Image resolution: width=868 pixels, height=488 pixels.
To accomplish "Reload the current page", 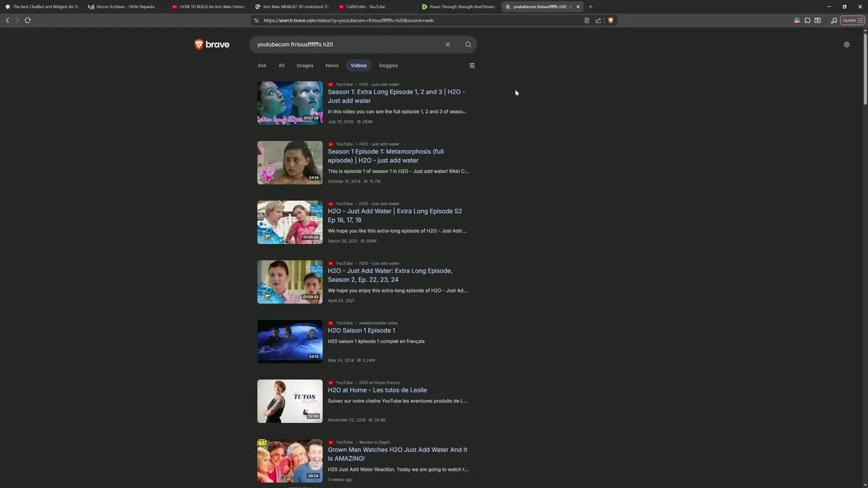I will pos(28,20).
